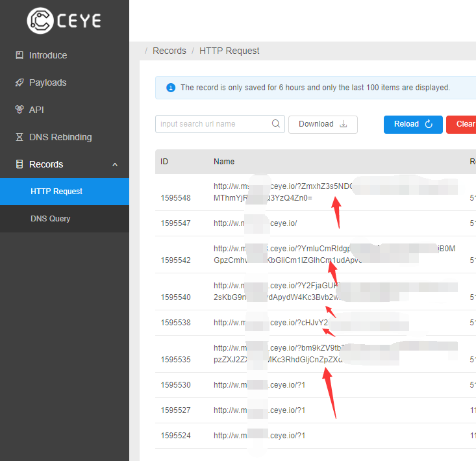476x461 pixels.
Task: Click the Reload button
Action: (x=413, y=125)
